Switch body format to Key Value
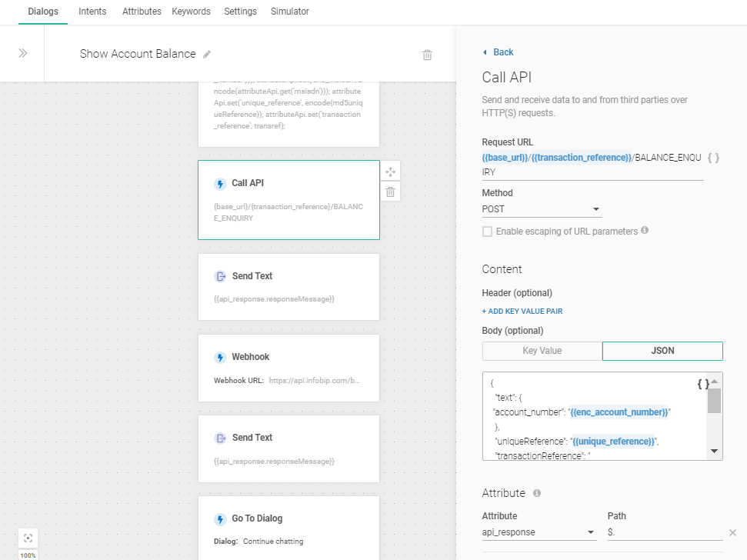Viewport: 747px width, 560px height. pos(542,351)
